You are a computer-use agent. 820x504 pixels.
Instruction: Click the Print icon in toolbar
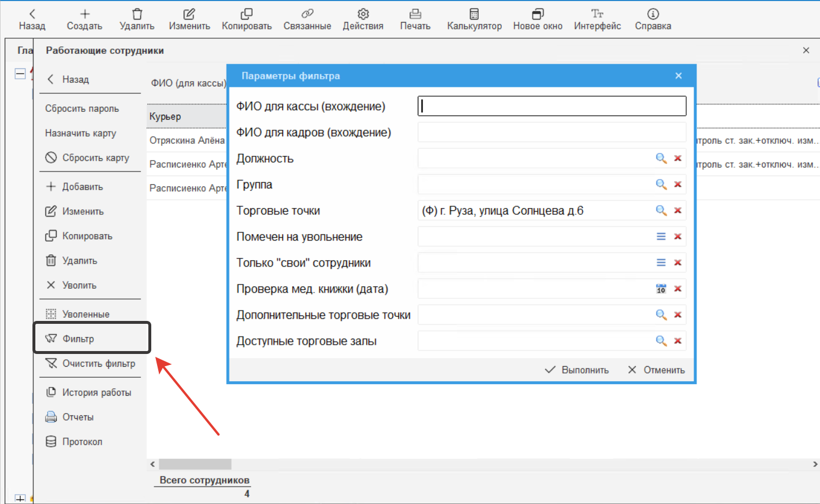click(415, 19)
